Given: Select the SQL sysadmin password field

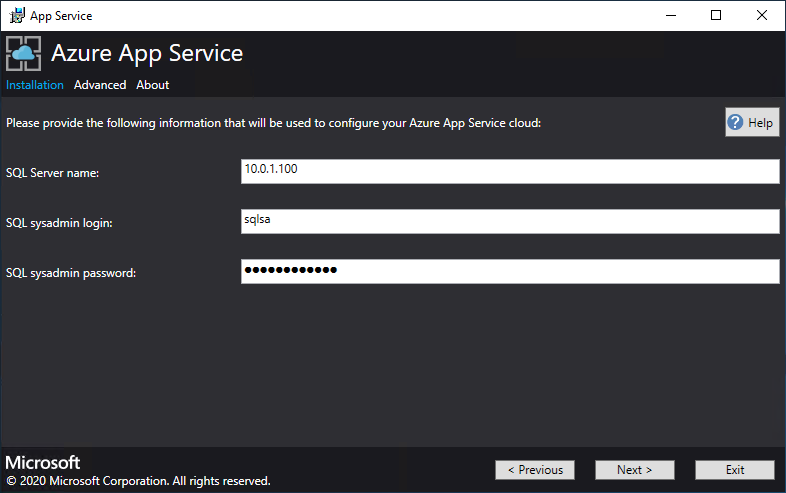Looking at the screenshot, I should point(510,271).
